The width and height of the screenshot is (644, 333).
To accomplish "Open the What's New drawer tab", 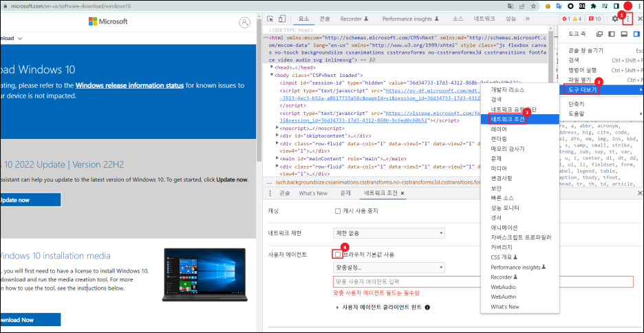I will pos(313,193).
